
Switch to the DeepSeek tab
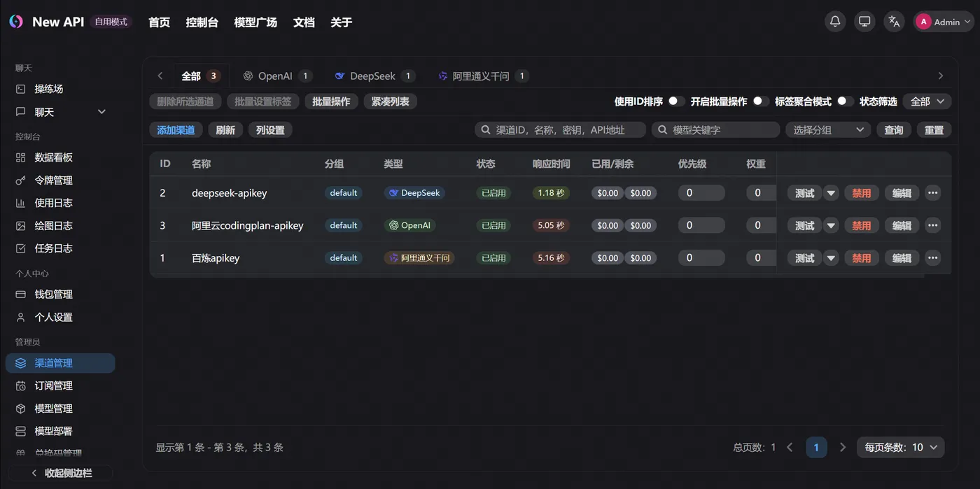[x=374, y=76]
